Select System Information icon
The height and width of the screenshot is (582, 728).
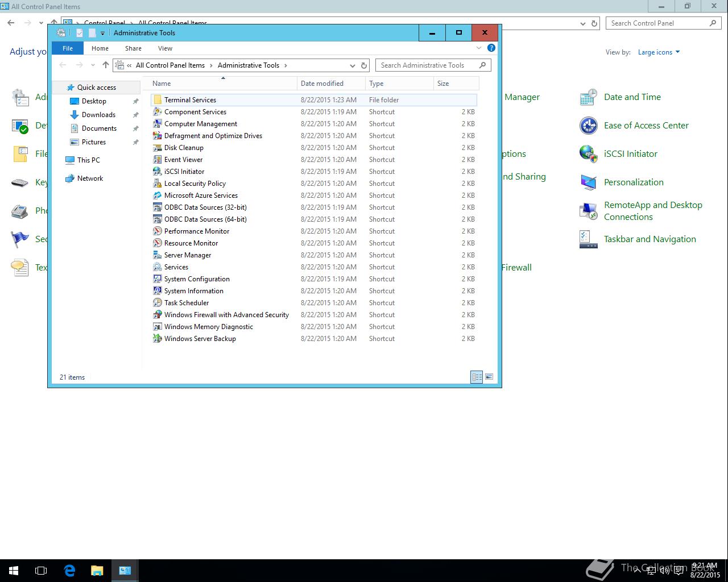[x=158, y=291]
